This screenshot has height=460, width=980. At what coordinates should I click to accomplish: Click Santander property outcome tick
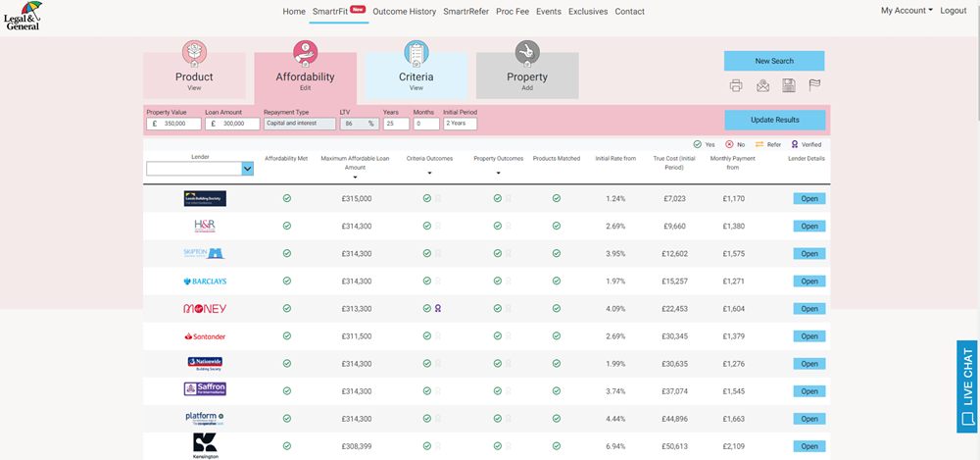click(498, 336)
